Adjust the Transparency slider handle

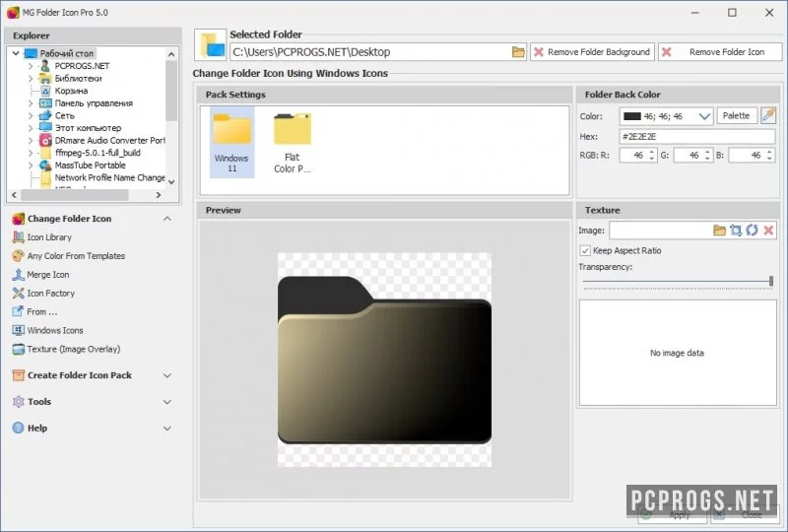[771, 281]
